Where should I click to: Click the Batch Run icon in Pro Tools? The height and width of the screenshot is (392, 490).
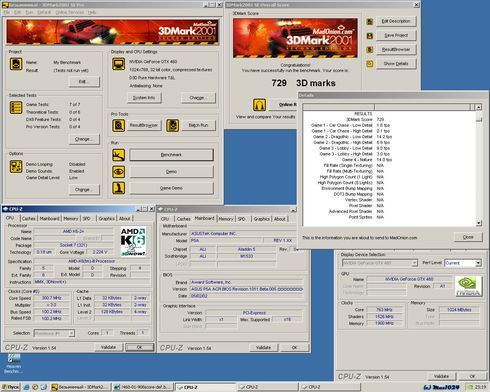click(172, 125)
